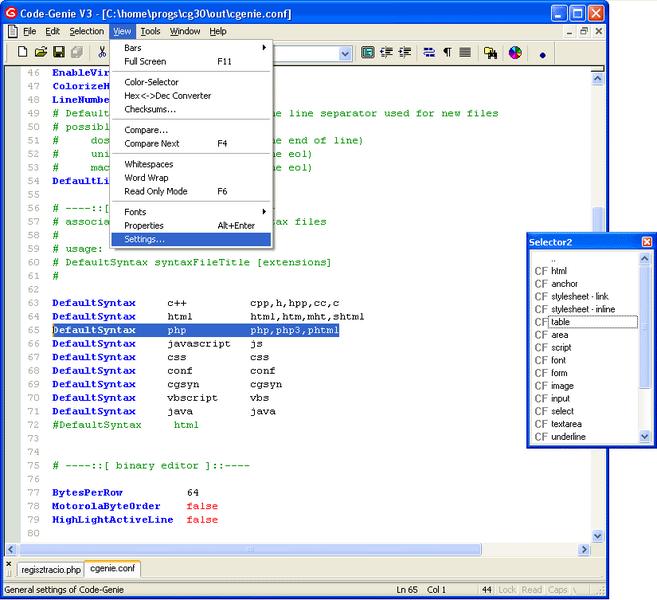Select Compare... in View menu

tap(191, 130)
